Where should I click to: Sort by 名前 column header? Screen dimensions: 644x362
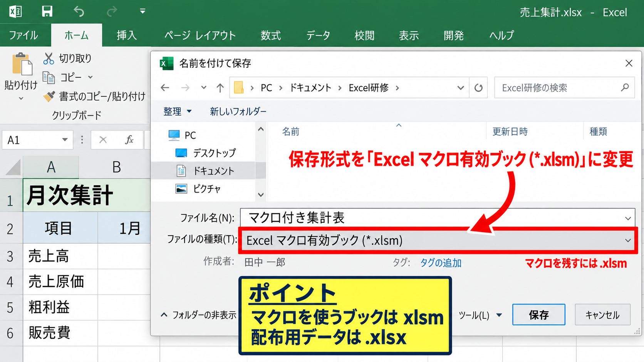291,132
